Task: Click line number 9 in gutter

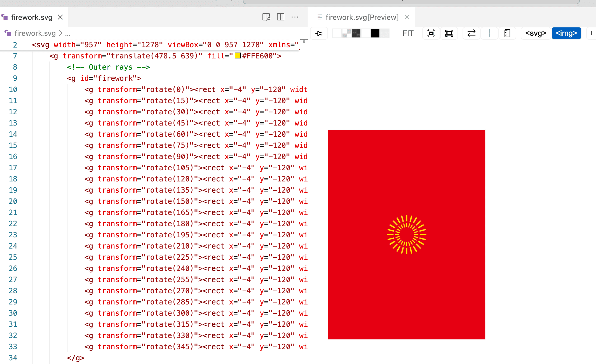Action: (x=15, y=78)
